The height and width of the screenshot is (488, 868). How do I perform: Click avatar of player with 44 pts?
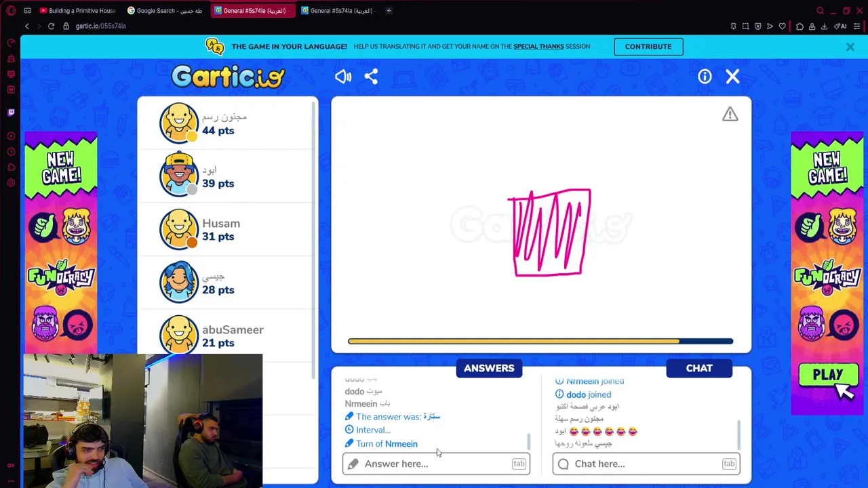coord(179,123)
